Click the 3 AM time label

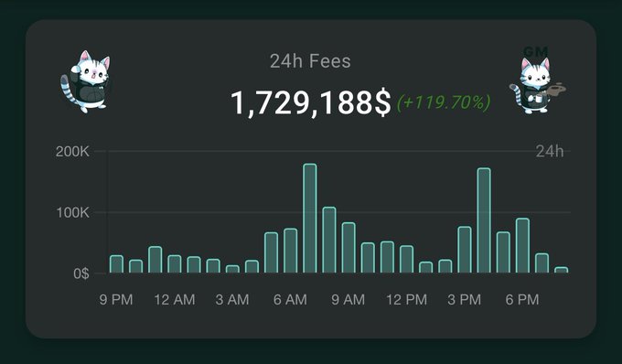[x=232, y=299]
